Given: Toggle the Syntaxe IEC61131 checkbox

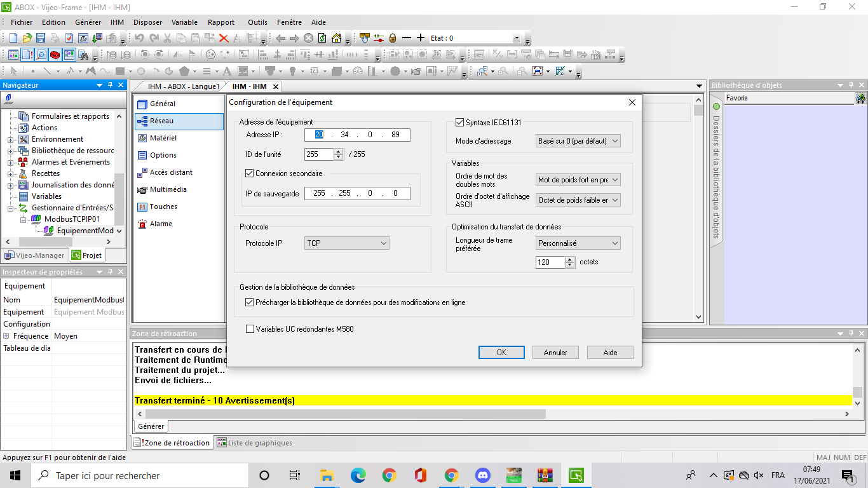Looking at the screenshot, I should 460,123.
